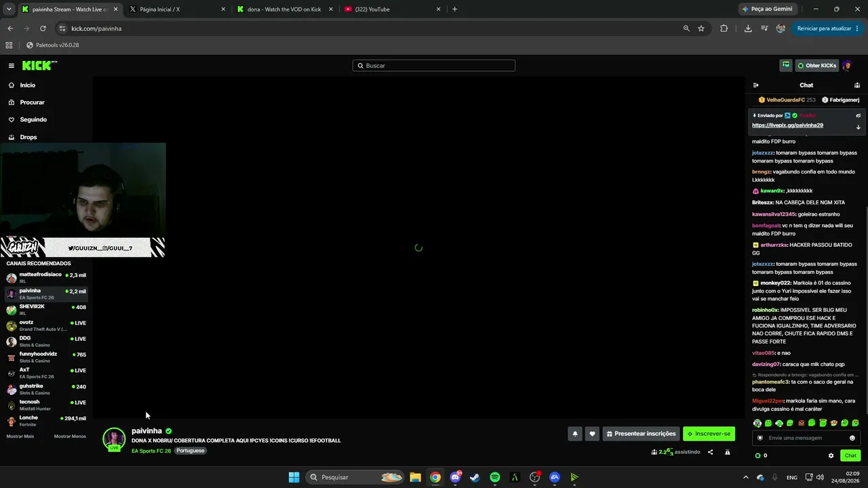The height and width of the screenshot is (488, 868).
Task: Open the emoji picker in chat input
Action: (x=852, y=438)
